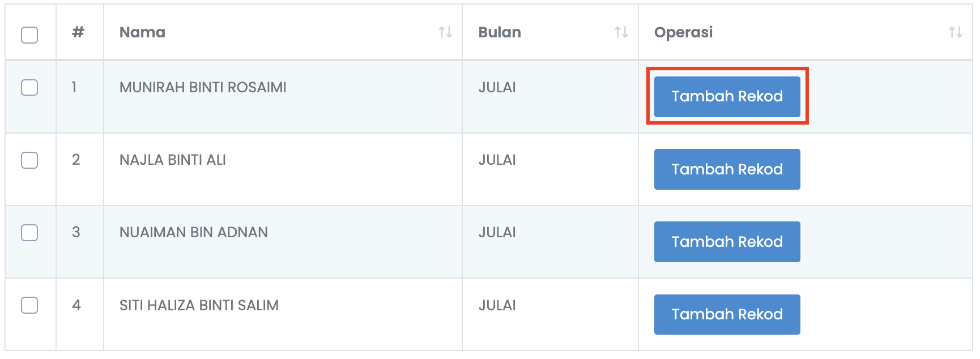This screenshot has height=359, width=980.
Task: Click the # column header
Action: pos(78,32)
